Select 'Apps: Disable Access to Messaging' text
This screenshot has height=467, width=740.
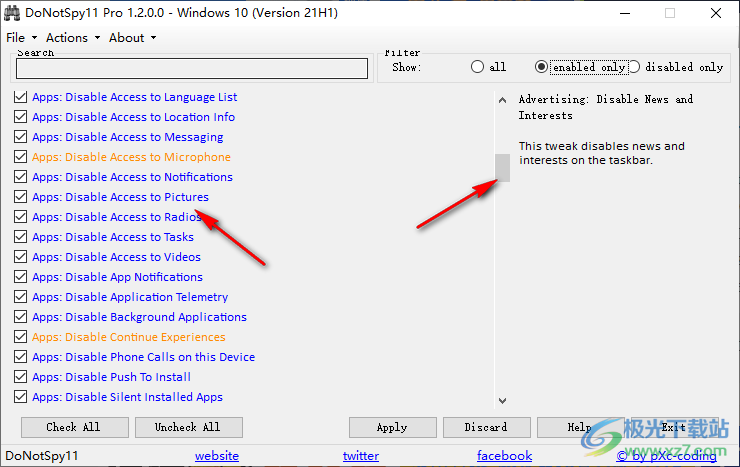click(x=127, y=137)
